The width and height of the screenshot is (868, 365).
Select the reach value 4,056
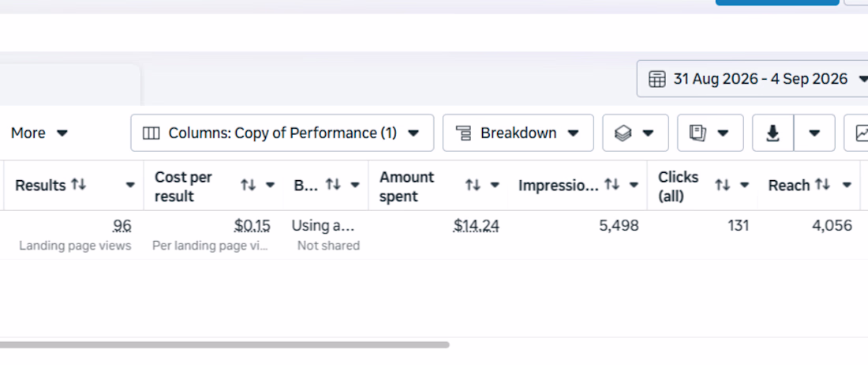tap(832, 225)
